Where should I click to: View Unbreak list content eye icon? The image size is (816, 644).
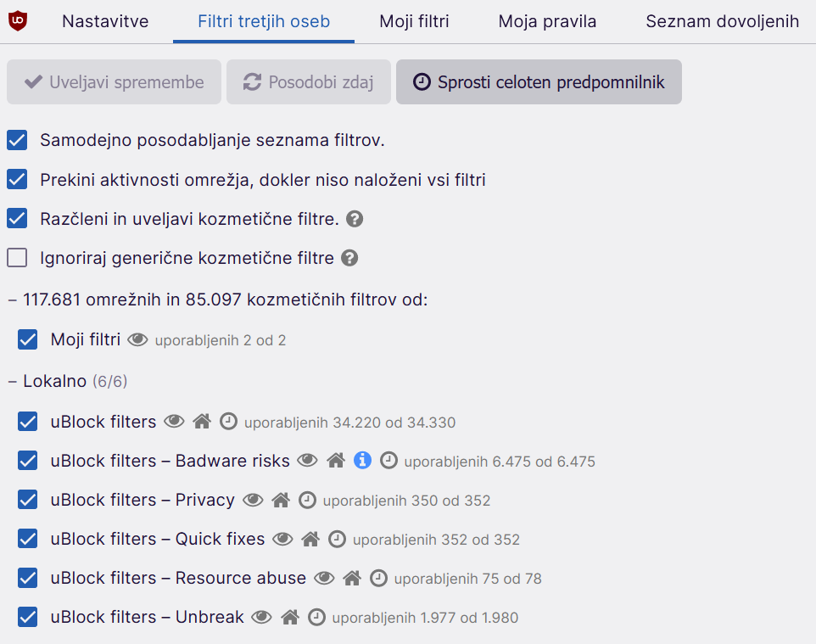pyautogui.click(x=262, y=617)
